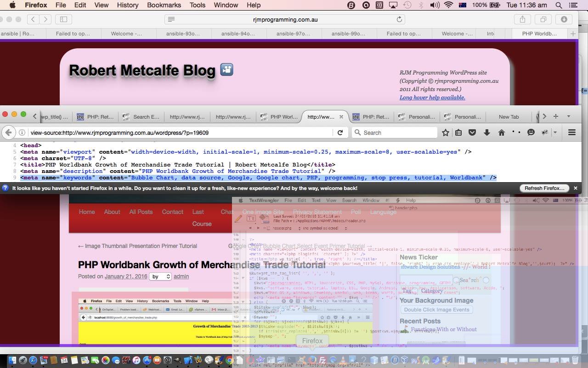Bookmark this page with the star icon
588x368 pixels.
[x=445, y=132]
